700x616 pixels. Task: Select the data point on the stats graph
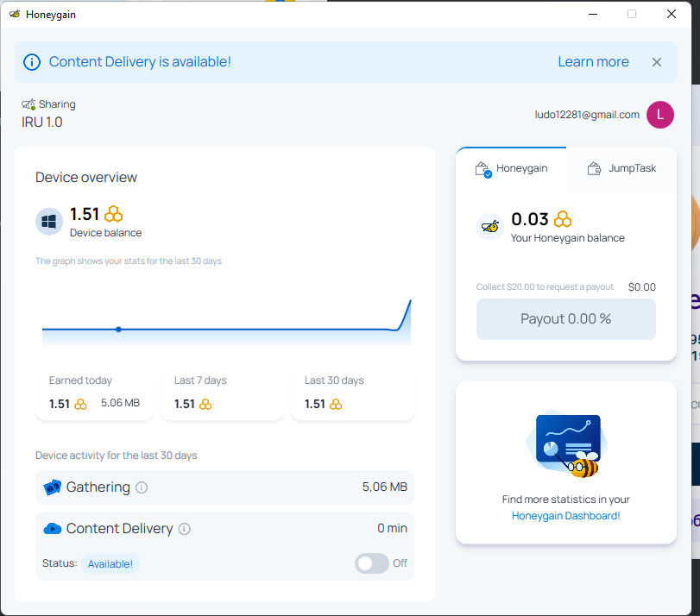tap(118, 330)
